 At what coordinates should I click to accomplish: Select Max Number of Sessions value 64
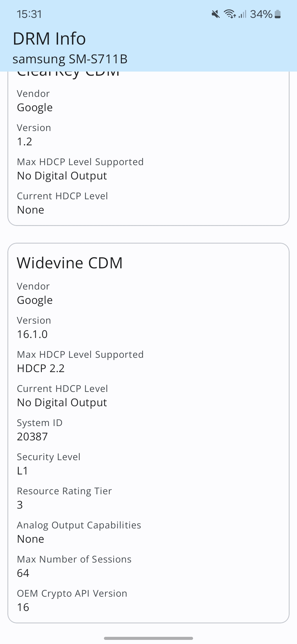click(23, 573)
